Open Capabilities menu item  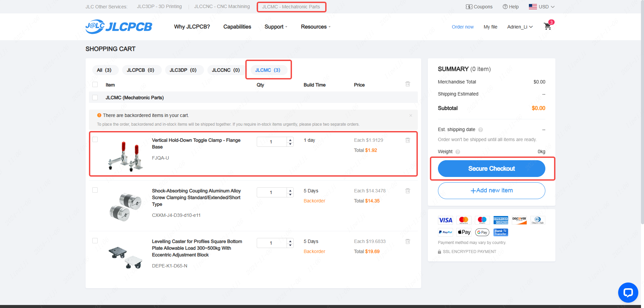tap(237, 27)
